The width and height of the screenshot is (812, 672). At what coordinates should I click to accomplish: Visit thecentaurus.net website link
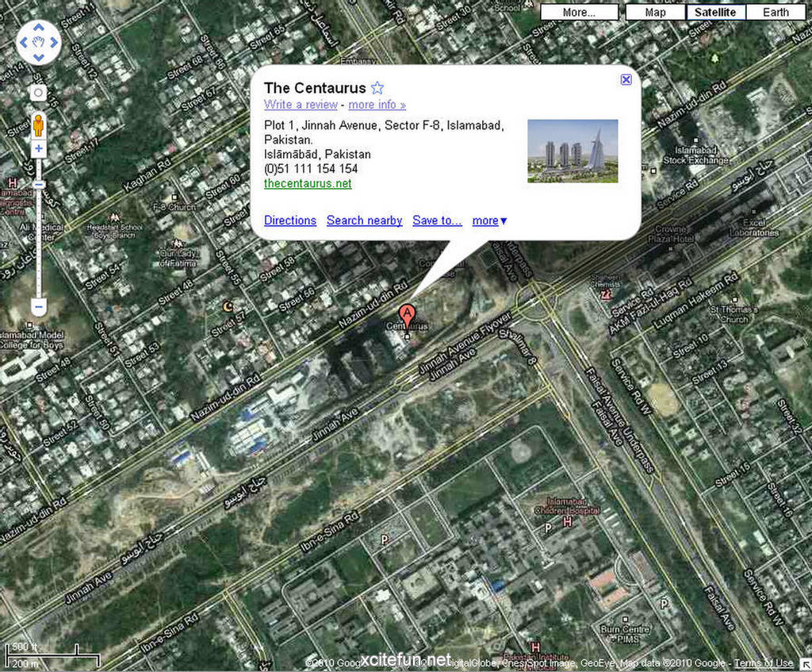pyautogui.click(x=308, y=183)
